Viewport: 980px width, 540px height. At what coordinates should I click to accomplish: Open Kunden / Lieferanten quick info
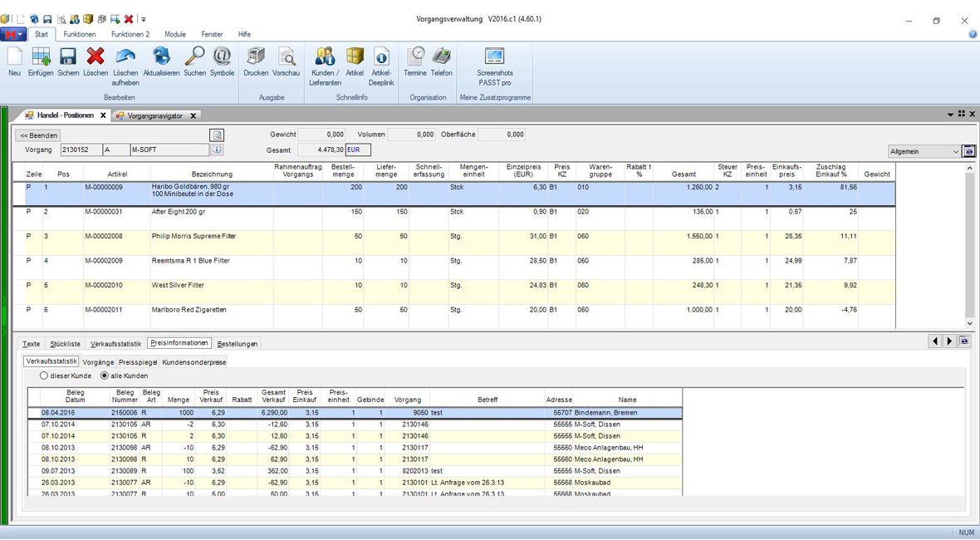click(x=325, y=58)
